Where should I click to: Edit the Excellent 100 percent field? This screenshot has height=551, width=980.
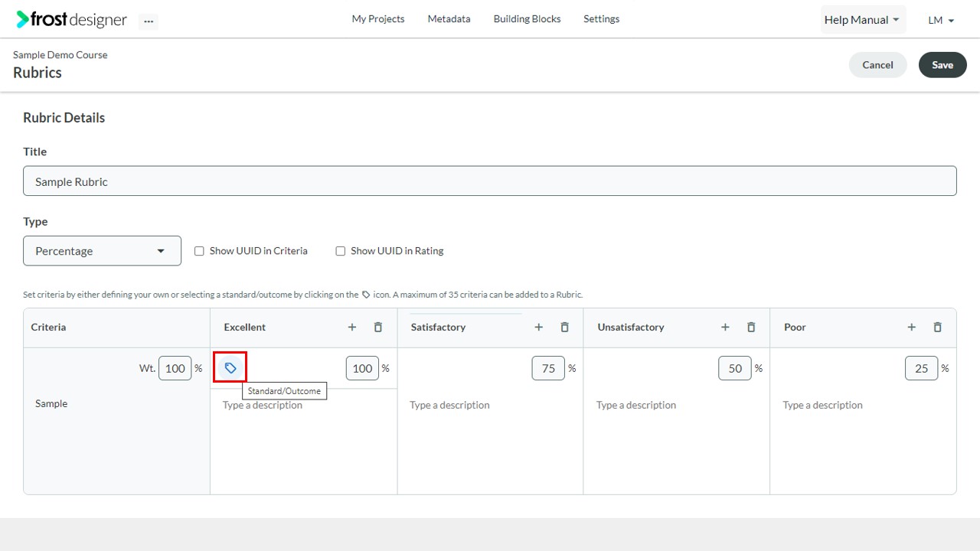click(x=362, y=368)
